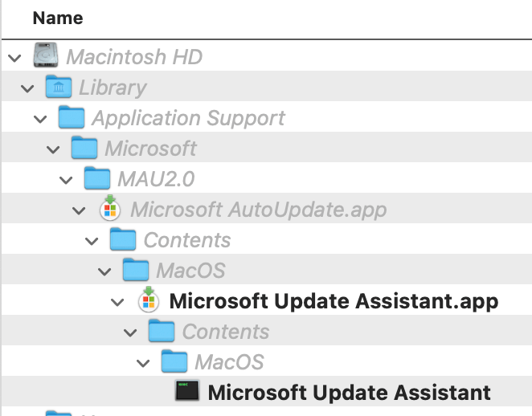The image size is (532, 416).
Task: Collapse the Library folder row
Action: coord(27,88)
